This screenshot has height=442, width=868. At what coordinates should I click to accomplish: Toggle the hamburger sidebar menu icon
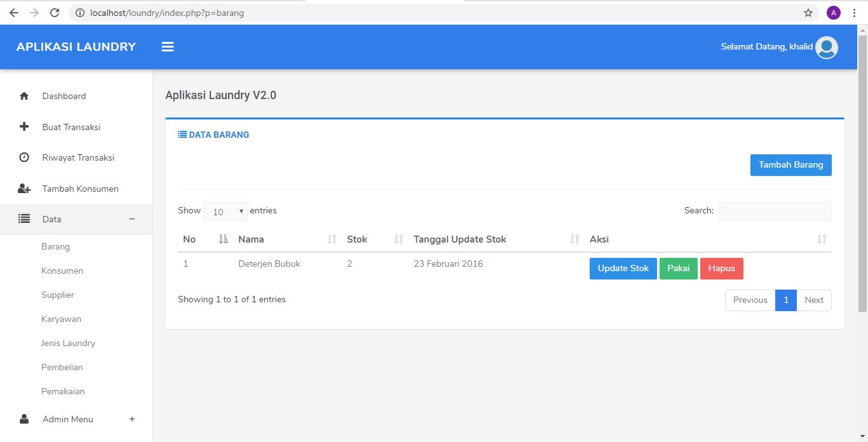coord(168,47)
